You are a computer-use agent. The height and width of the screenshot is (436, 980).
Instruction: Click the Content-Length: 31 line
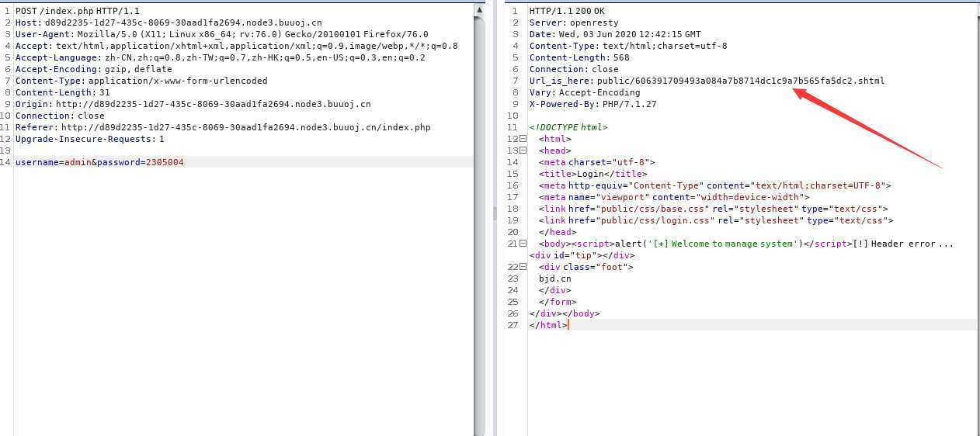click(x=63, y=92)
